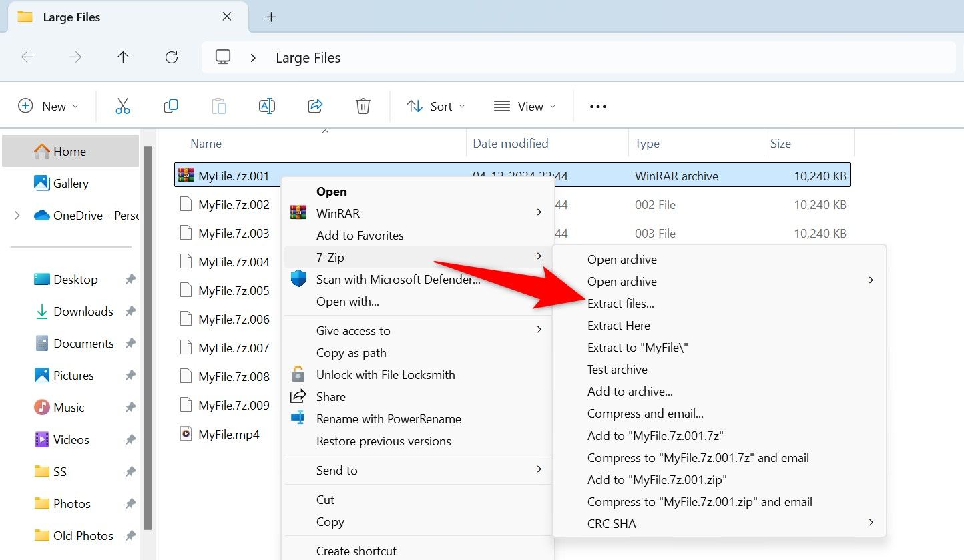This screenshot has height=560, width=964.
Task: Click the Up navigation arrow
Action: [x=123, y=57]
